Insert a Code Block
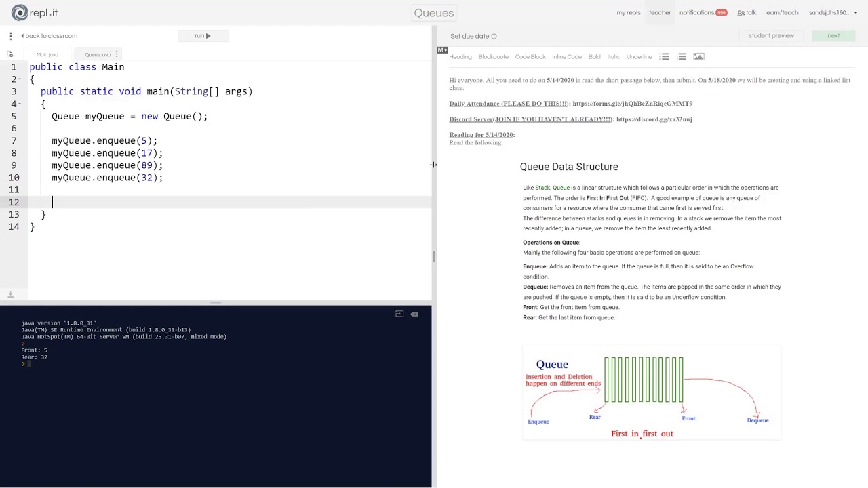 [530, 57]
